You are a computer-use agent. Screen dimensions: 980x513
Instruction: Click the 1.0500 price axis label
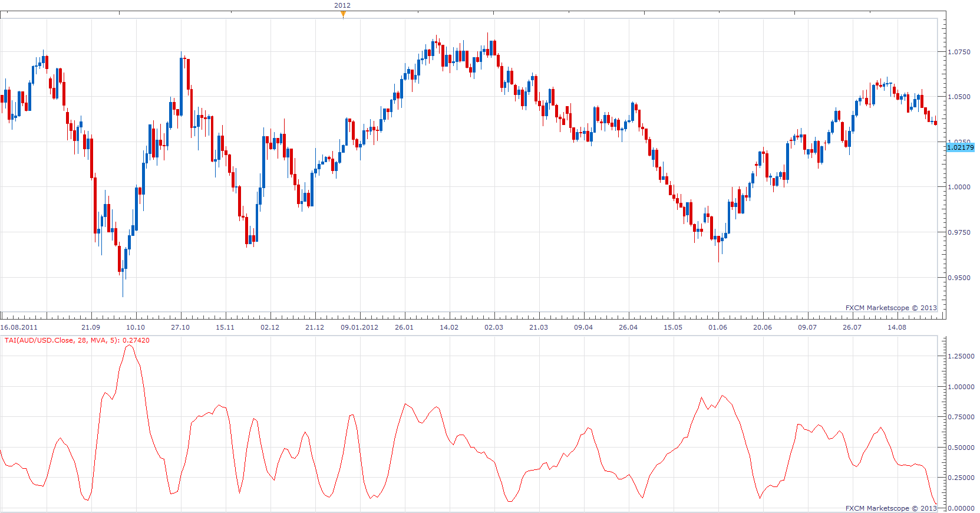point(959,97)
